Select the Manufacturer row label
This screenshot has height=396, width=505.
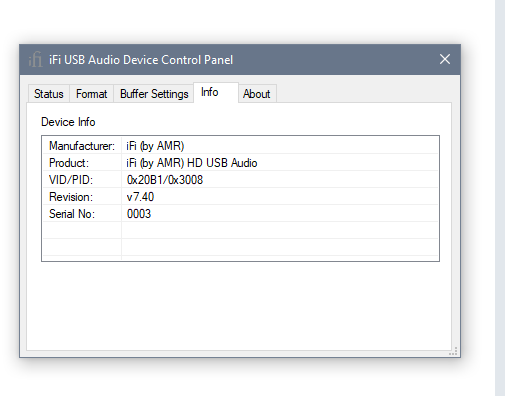82,146
